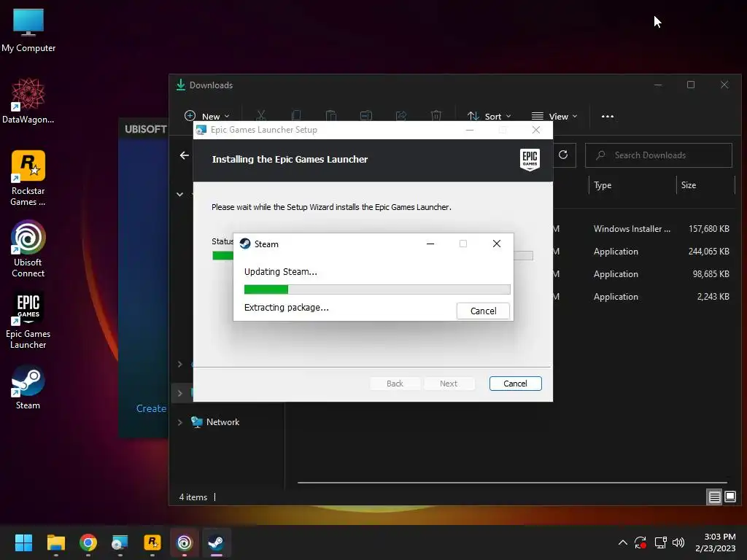Collapse the expanded navigation pane section

179,194
